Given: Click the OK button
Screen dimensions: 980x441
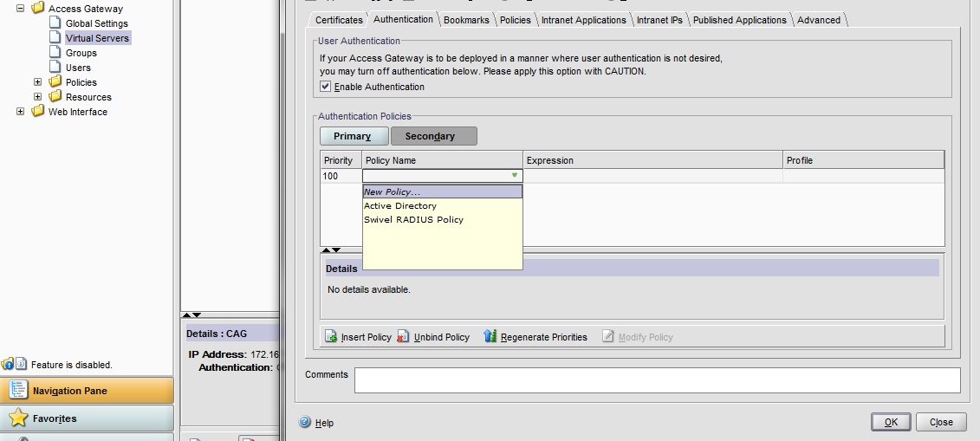Looking at the screenshot, I should coord(891,422).
